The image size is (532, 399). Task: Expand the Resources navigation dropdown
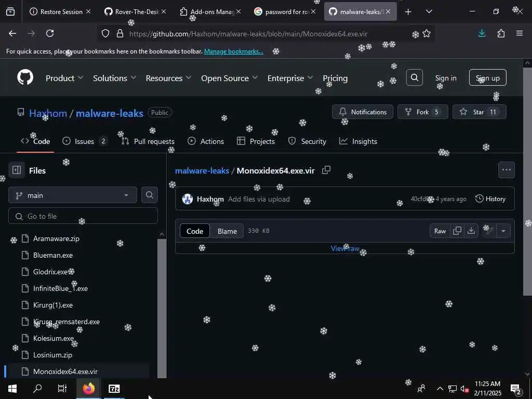168,78
